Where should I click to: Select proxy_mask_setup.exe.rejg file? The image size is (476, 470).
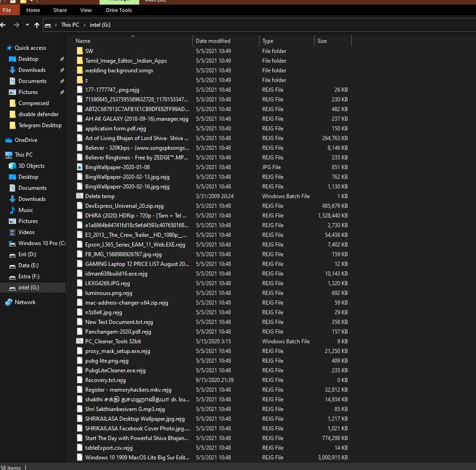[x=118, y=351]
